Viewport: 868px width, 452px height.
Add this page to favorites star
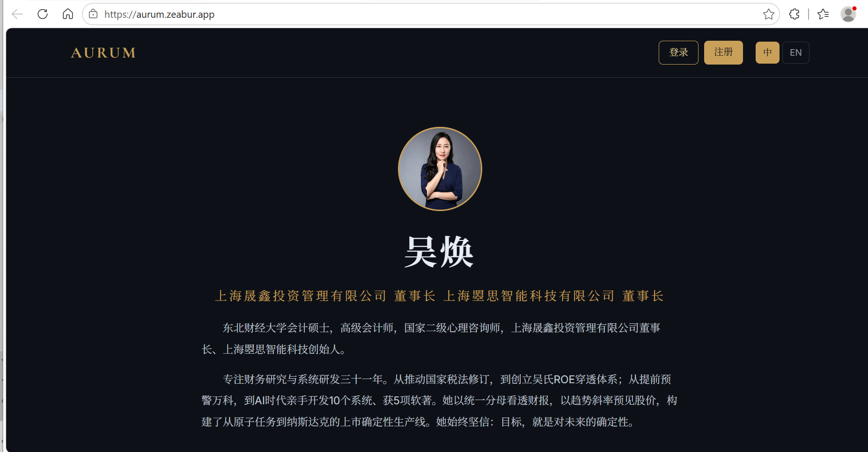coord(768,14)
